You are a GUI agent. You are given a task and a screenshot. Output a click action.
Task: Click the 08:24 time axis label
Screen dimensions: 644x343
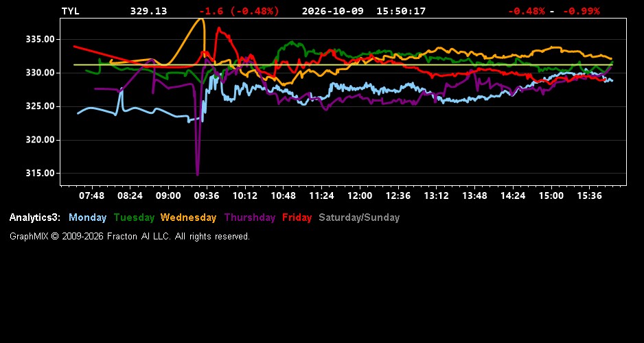(x=130, y=196)
